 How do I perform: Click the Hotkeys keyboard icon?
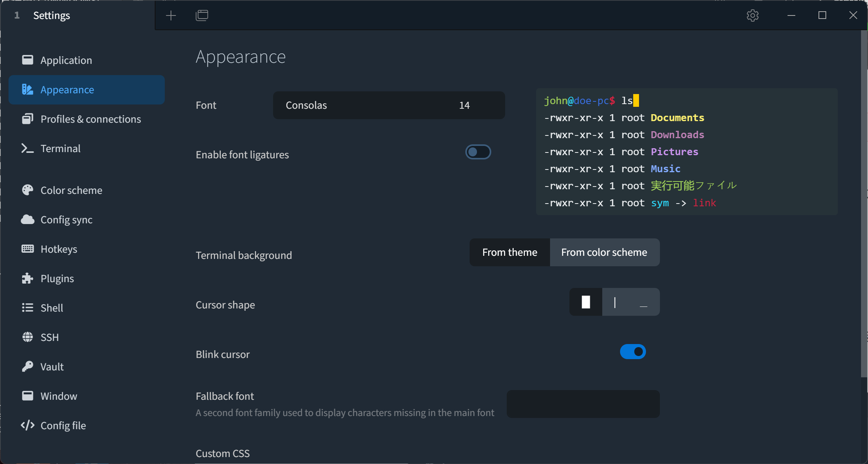(27, 249)
